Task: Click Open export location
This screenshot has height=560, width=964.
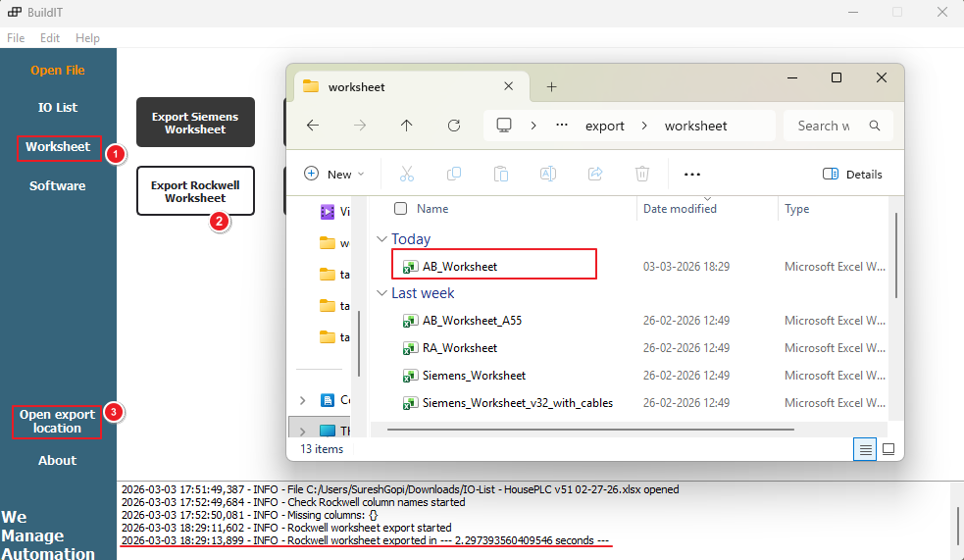Action: click(x=57, y=422)
